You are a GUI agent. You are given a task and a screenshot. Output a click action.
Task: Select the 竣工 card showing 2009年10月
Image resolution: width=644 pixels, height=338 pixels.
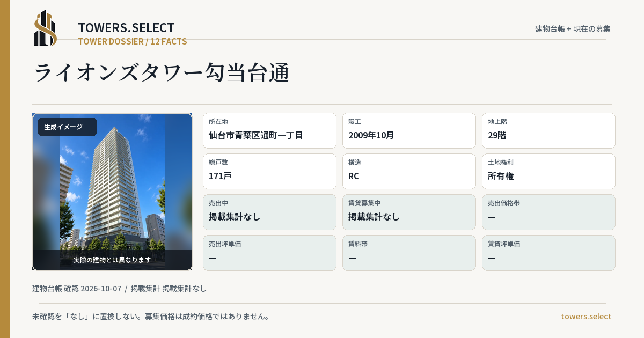click(x=409, y=130)
